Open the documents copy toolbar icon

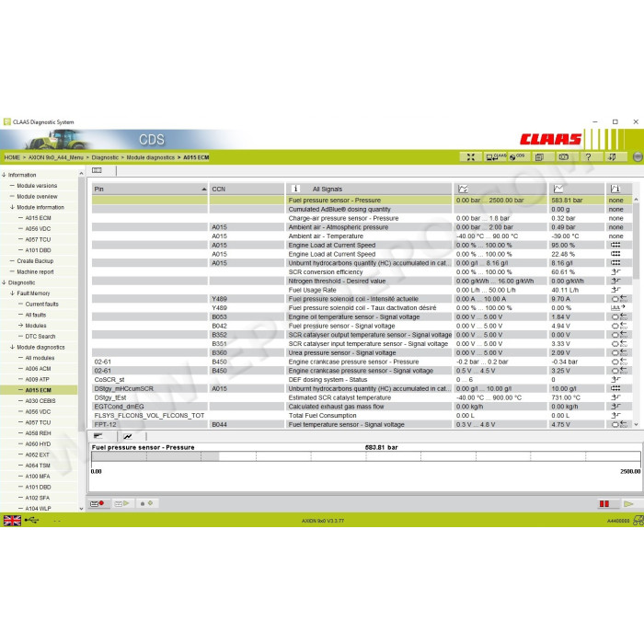pos(539,157)
